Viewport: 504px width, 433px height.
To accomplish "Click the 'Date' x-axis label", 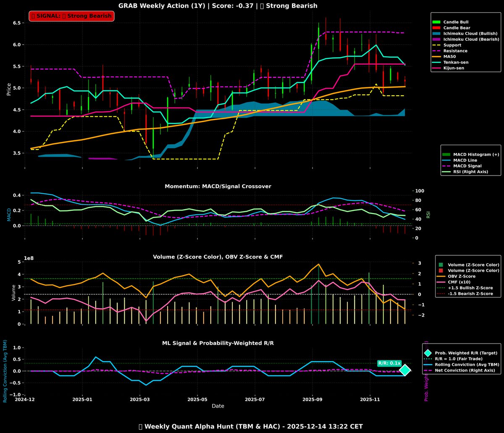I will [x=218, y=406].
